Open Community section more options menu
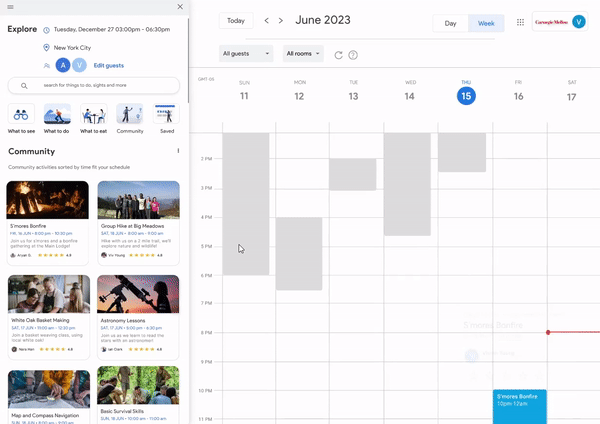 pos(178,151)
